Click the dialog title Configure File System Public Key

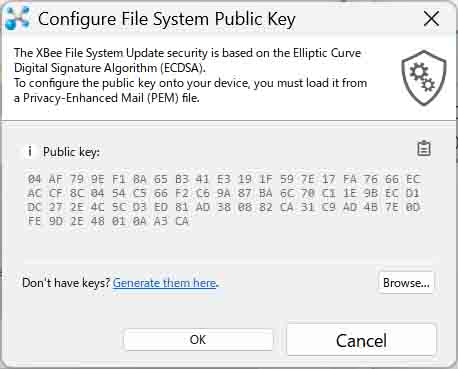coord(167,19)
